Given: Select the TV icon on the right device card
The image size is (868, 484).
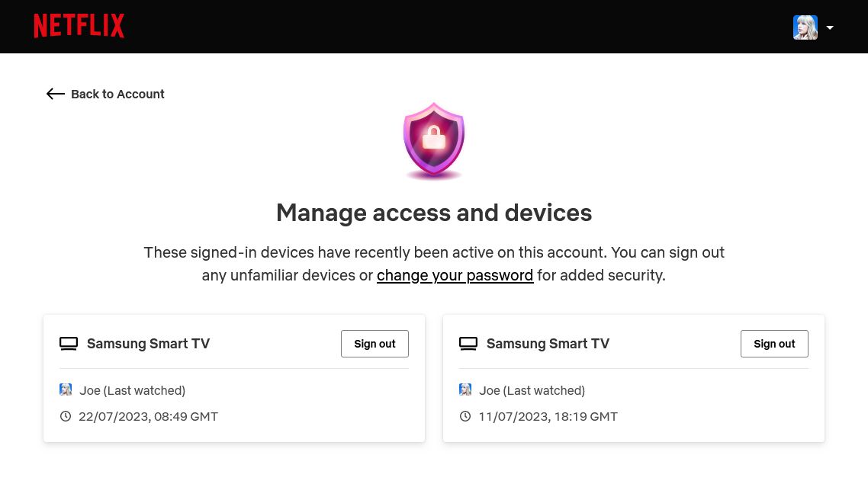Looking at the screenshot, I should point(468,343).
